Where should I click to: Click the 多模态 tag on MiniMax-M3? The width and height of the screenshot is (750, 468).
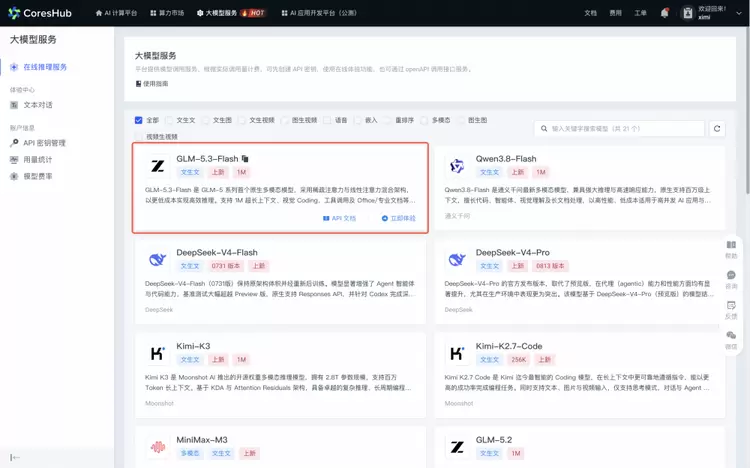(x=190, y=453)
